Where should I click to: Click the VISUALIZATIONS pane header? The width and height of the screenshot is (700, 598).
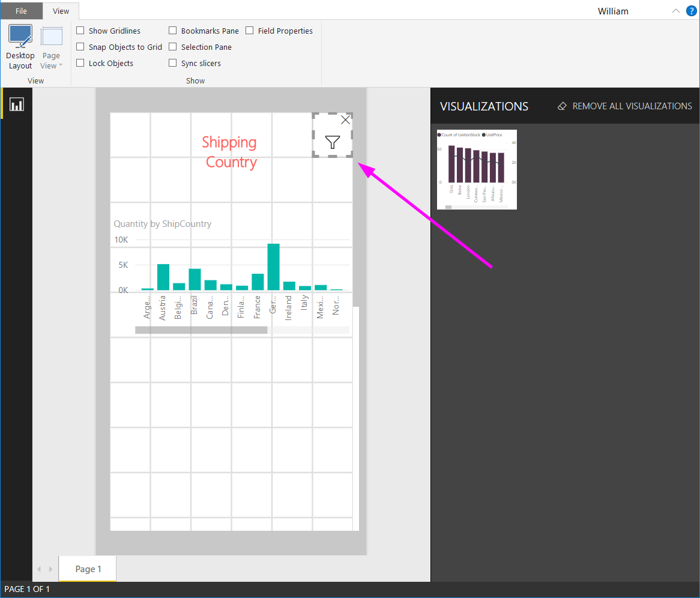click(484, 106)
